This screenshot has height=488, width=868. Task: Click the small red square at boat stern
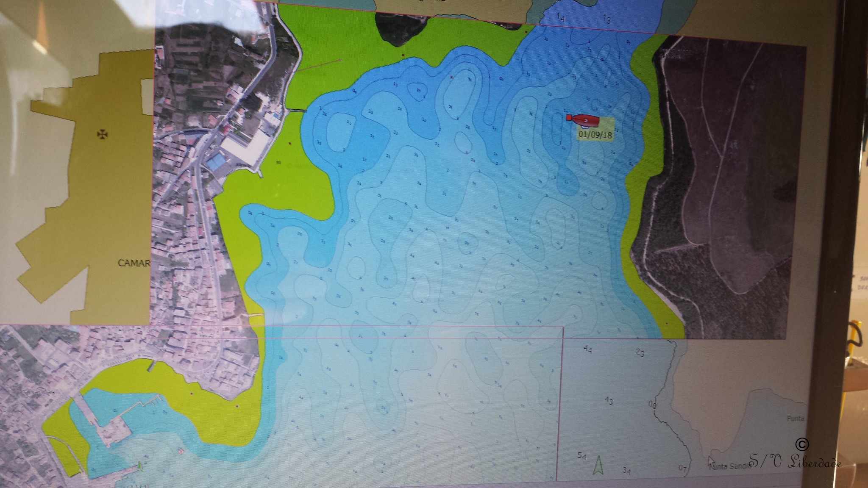(x=569, y=117)
